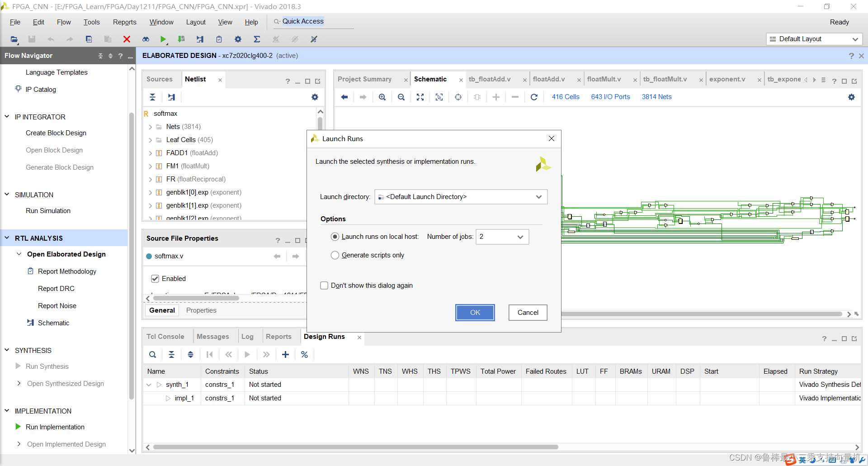Expand the Leaf Cells (405) node
Image resolution: width=868 pixels, height=466 pixels.
click(x=151, y=140)
